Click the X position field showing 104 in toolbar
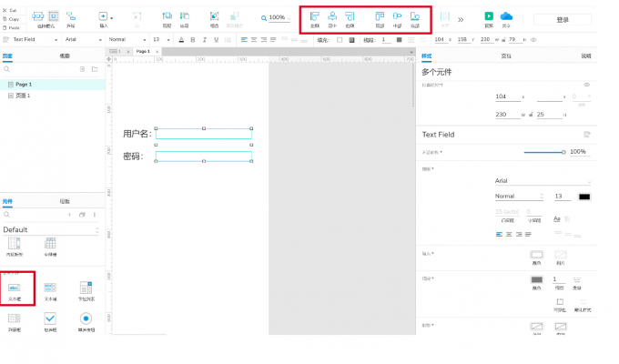This screenshot has width=619, height=364. tap(440, 39)
